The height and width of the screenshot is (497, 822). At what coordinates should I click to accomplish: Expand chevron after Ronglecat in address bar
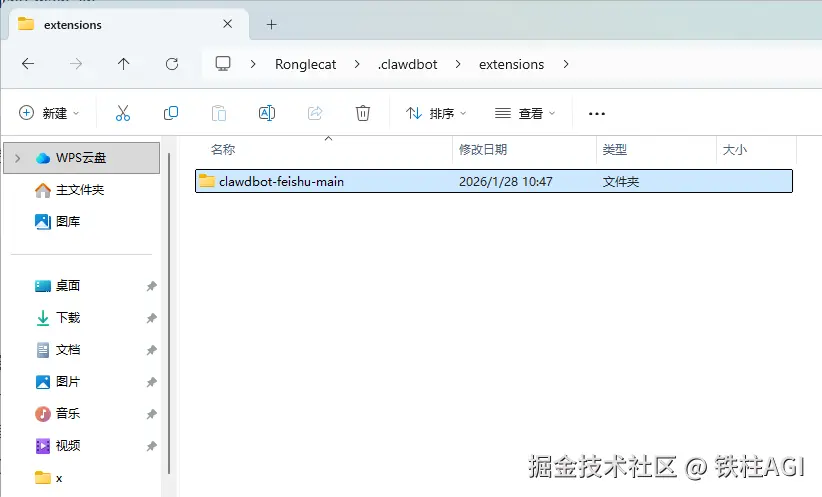357,64
